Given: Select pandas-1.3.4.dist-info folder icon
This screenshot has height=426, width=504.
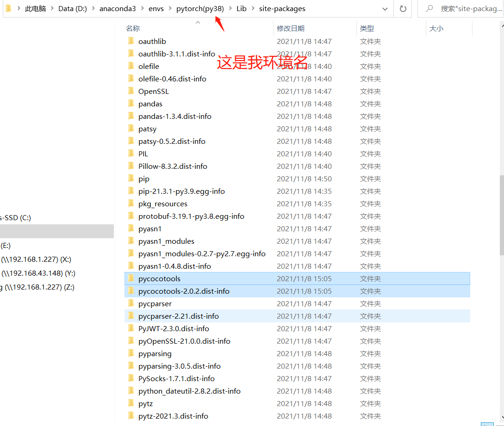Looking at the screenshot, I should point(131,116).
